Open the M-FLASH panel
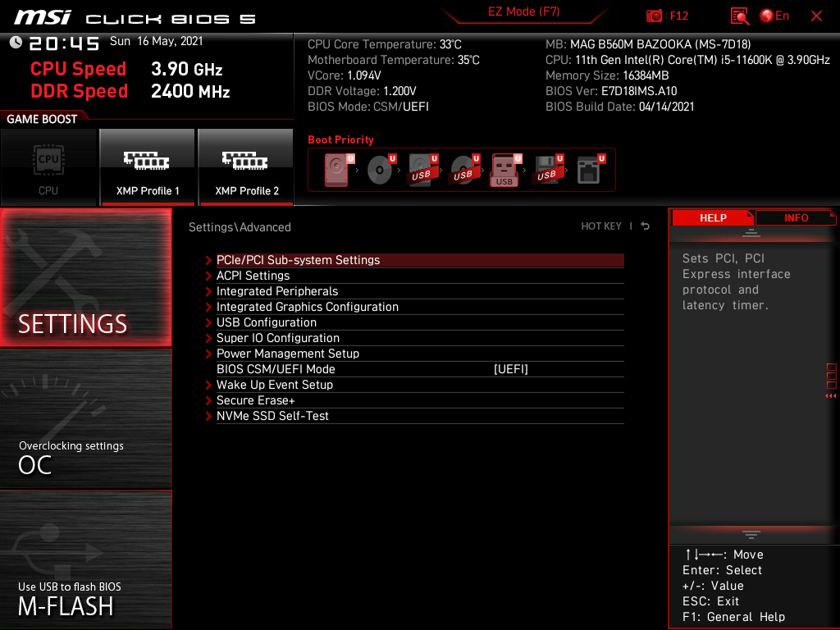The width and height of the screenshot is (840, 630). point(86,559)
